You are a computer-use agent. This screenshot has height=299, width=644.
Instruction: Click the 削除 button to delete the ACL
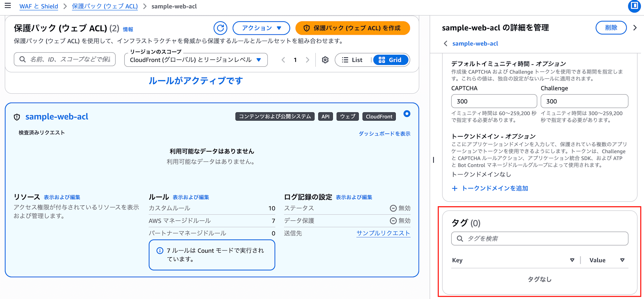tap(611, 28)
